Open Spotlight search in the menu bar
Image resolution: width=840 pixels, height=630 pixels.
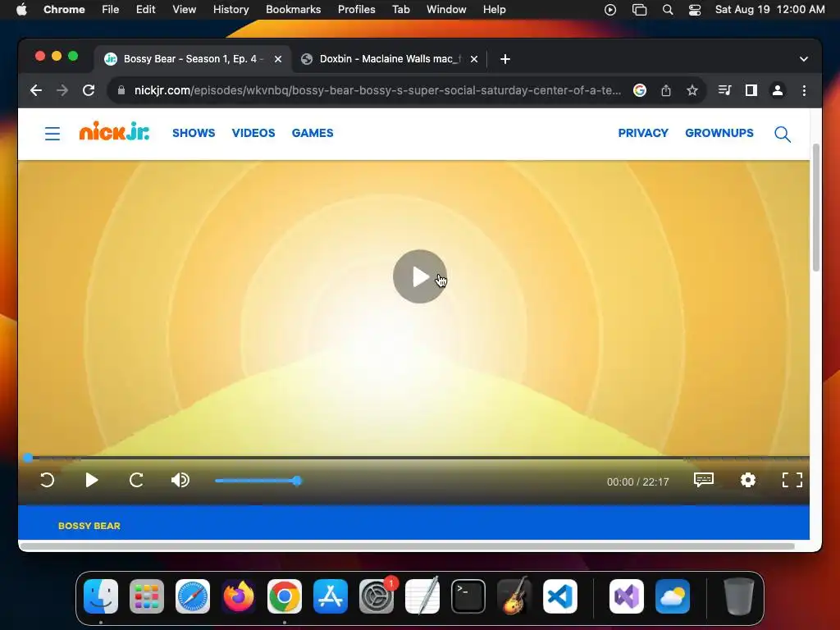(668, 10)
